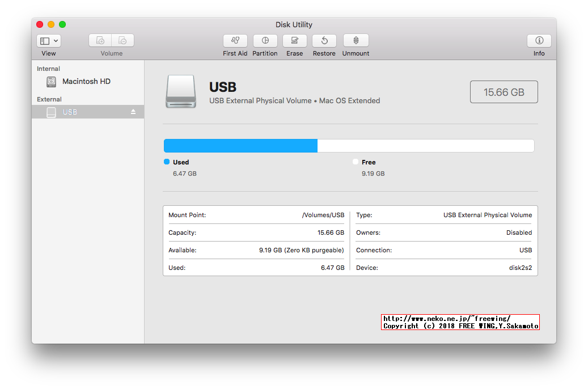This screenshot has height=389, width=588.
Task: Toggle the Used legend indicator
Action: click(x=167, y=162)
